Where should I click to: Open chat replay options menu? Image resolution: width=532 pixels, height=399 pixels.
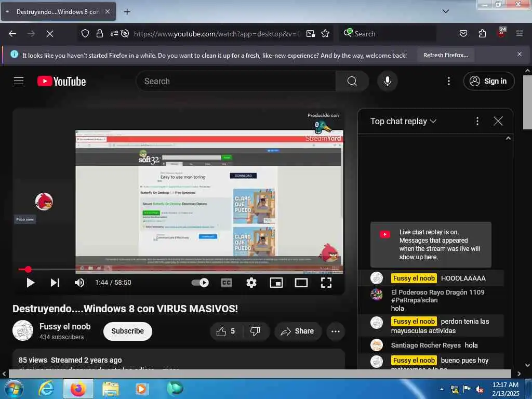point(477,121)
